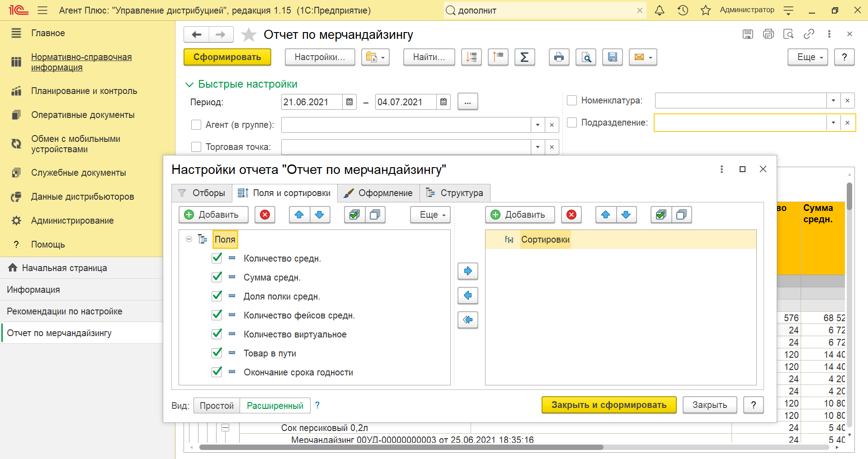
Task: Click the Сформировать button
Action: click(x=227, y=57)
